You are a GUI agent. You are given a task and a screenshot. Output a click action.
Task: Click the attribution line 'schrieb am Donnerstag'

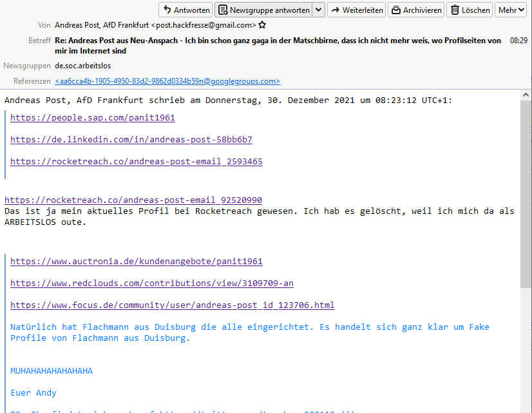(x=229, y=100)
